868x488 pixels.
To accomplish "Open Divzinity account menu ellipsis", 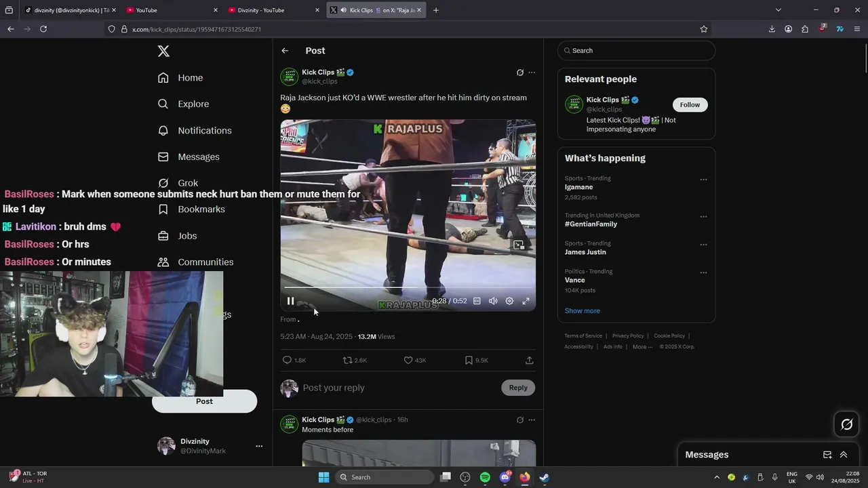I will pyautogui.click(x=258, y=446).
